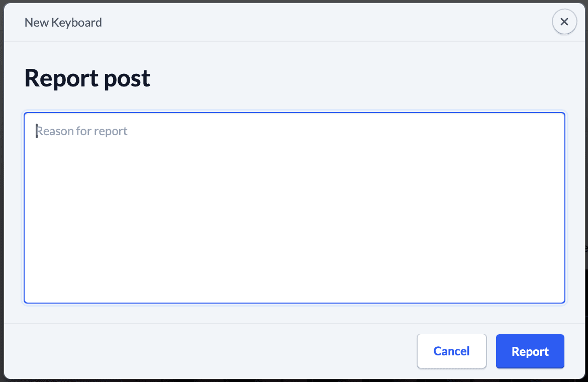Viewport: 588px width, 382px height.
Task: Select the white Cancel button
Action: (451, 351)
